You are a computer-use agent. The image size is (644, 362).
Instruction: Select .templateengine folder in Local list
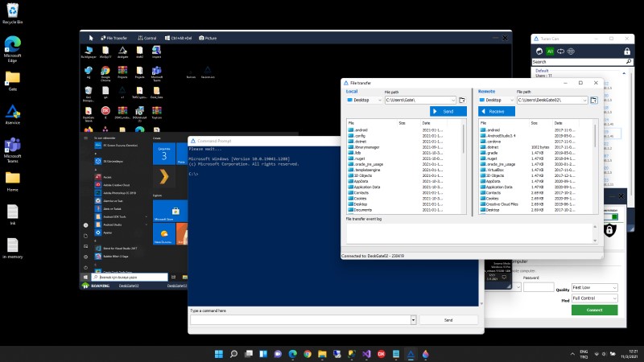pos(365,170)
